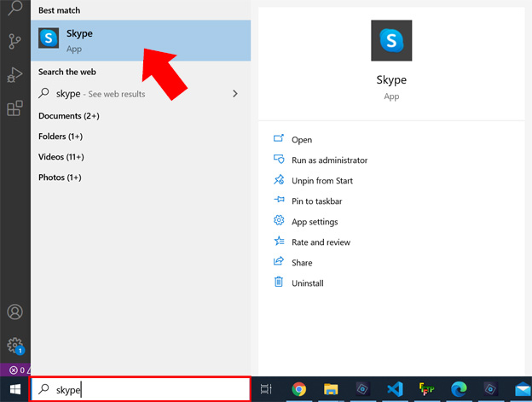
Task: Click the Windows Start button
Action: click(14, 389)
